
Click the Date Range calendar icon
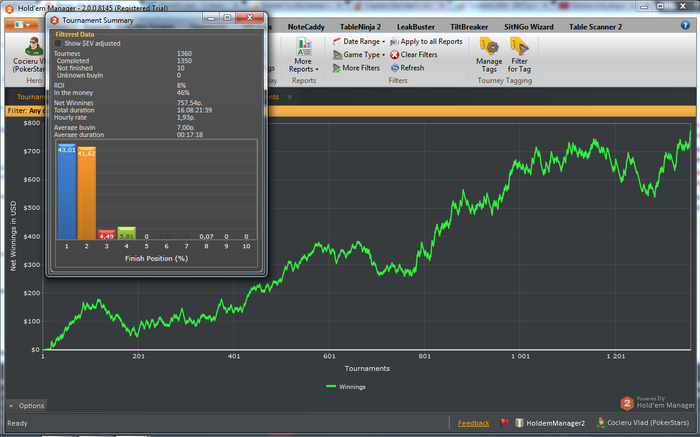(x=337, y=42)
